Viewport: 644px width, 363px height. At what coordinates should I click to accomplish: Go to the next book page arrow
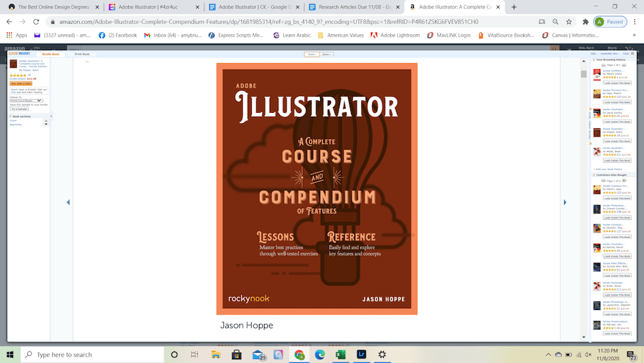[x=565, y=202]
